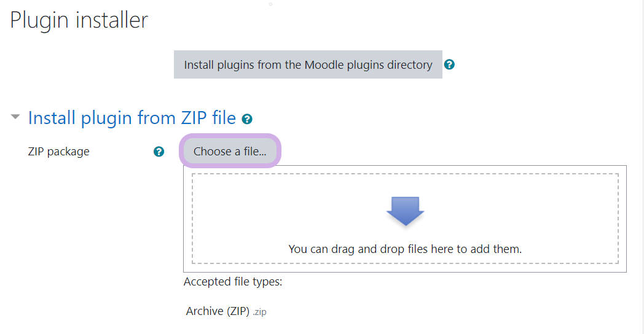This screenshot has width=644, height=334.
Task: Collapse the Install plugin from ZIP section
Action: (15, 117)
